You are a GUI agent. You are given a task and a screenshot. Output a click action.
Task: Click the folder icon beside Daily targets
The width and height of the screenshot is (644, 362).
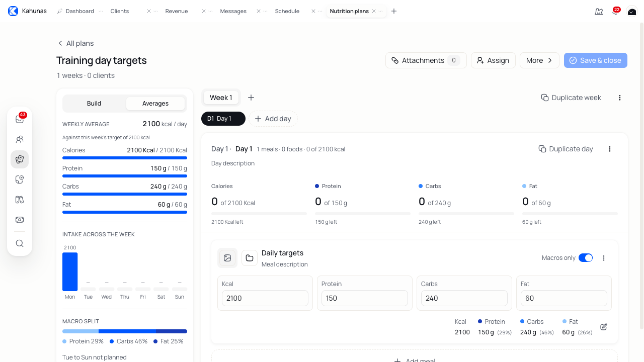point(250,258)
